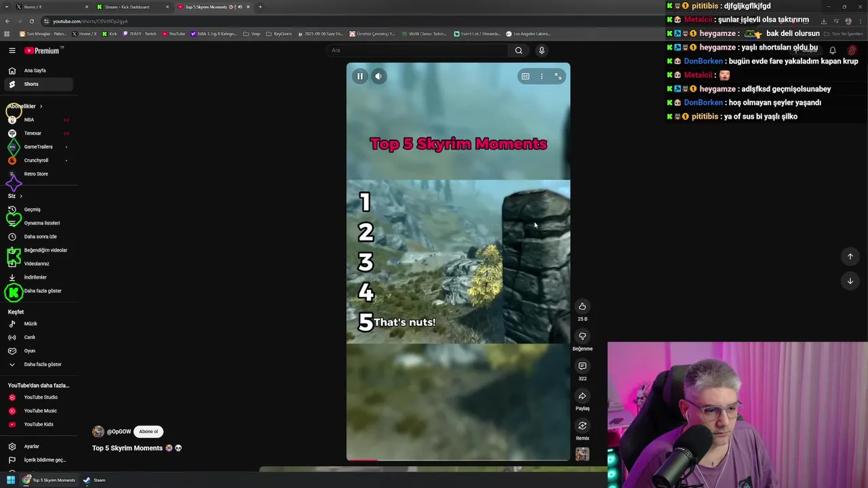Open Beğendiğim videolar

point(39,250)
